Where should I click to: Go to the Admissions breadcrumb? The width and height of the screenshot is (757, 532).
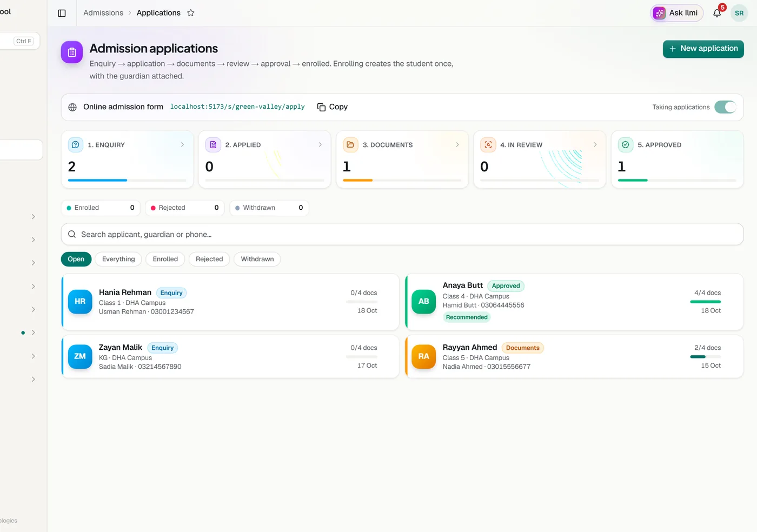(x=103, y=13)
